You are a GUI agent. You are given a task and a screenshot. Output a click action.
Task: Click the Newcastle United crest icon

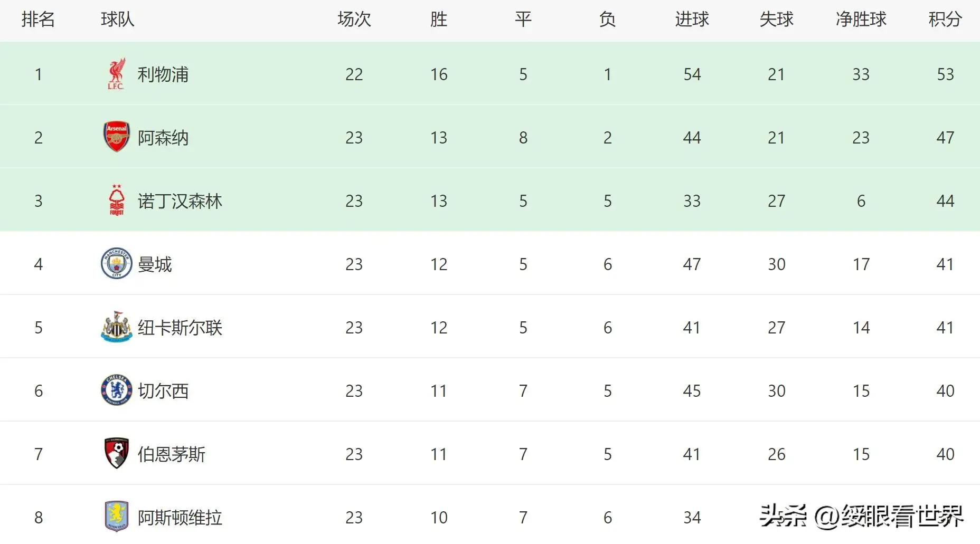[x=116, y=327]
